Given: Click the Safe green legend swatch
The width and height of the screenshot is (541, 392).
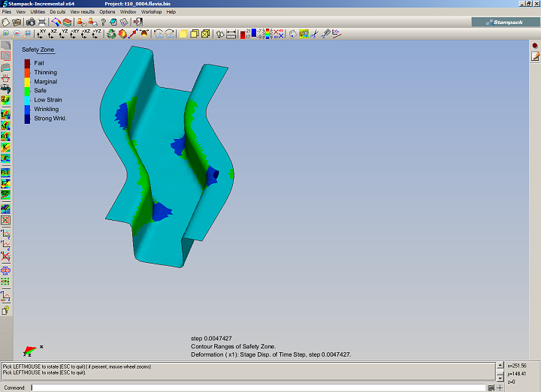Looking at the screenshot, I should click(27, 91).
